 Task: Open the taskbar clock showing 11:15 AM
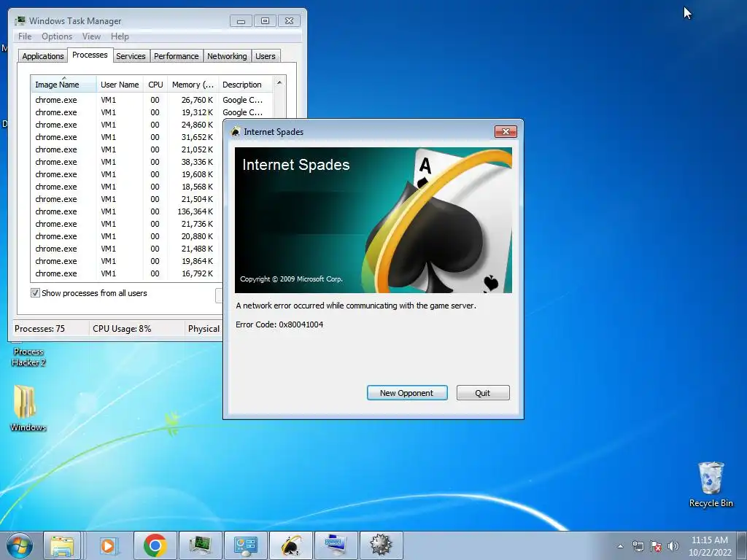[709, 546]
